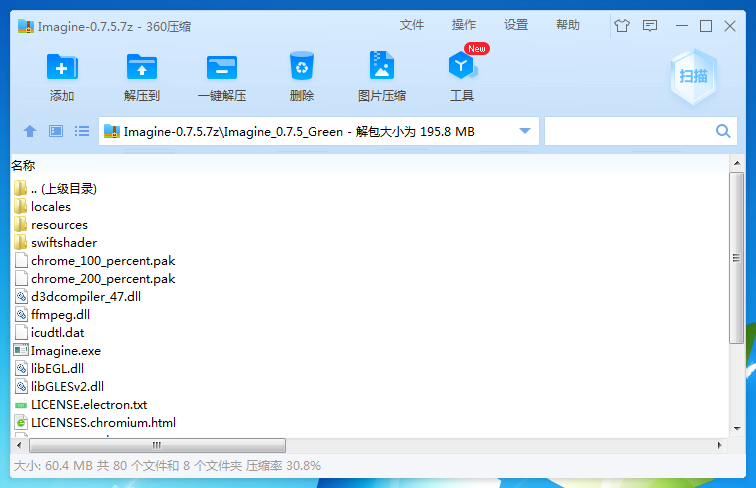Click the 扫描 (Scan) hexagon button
This screenshot has height=488, width=756.
tap(693, 76)
